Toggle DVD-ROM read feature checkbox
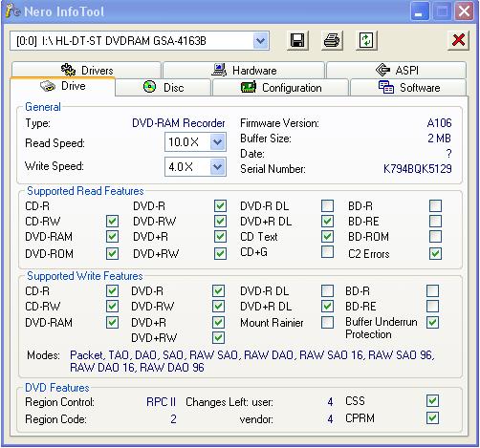 [112, 253]
